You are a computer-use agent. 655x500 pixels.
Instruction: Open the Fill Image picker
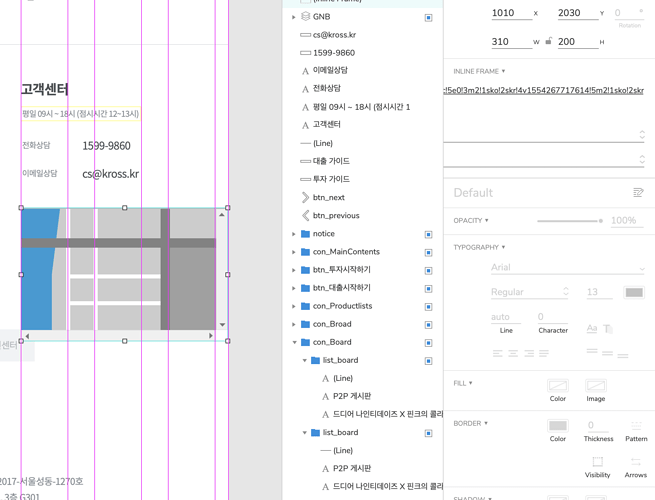(595, 386)
